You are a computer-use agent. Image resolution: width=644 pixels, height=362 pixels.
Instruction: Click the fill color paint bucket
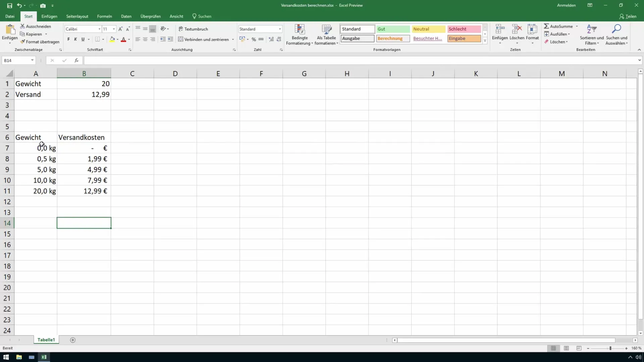[x=112, y=39]
